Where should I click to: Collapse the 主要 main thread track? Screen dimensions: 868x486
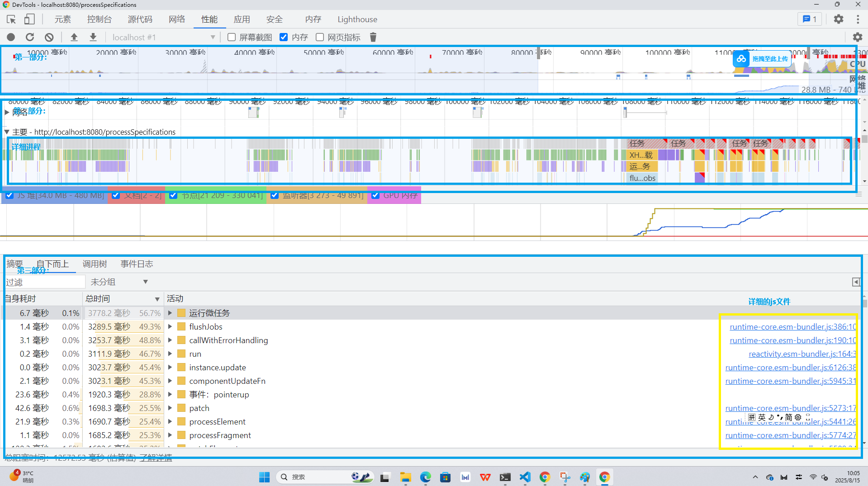(7, 132)
